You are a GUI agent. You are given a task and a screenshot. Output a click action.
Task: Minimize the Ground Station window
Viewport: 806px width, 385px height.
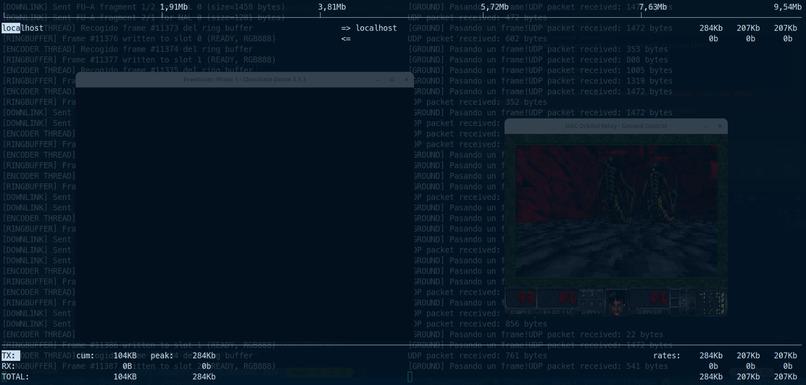coord(706,126)
